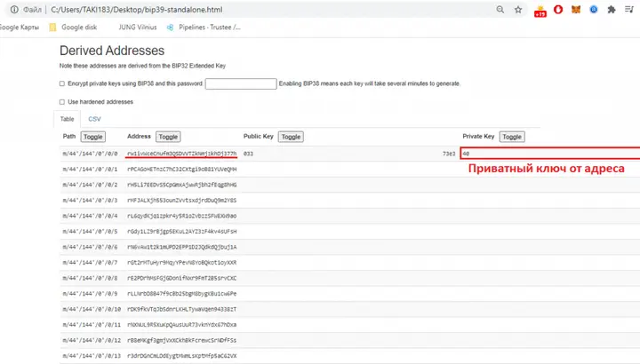Select address rPCAGoHETnzC7hC32CXtgi9oB81YUVeQHH
This screenshot has width=640, height=364.
pos(181,170)
